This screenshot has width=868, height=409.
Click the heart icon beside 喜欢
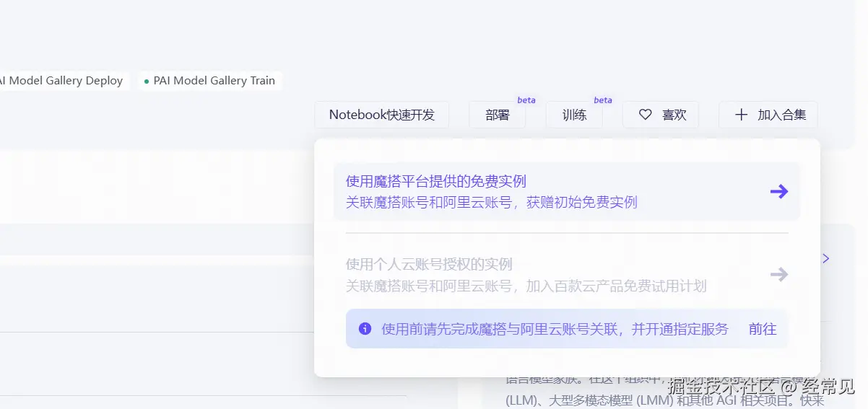[646, 115]
